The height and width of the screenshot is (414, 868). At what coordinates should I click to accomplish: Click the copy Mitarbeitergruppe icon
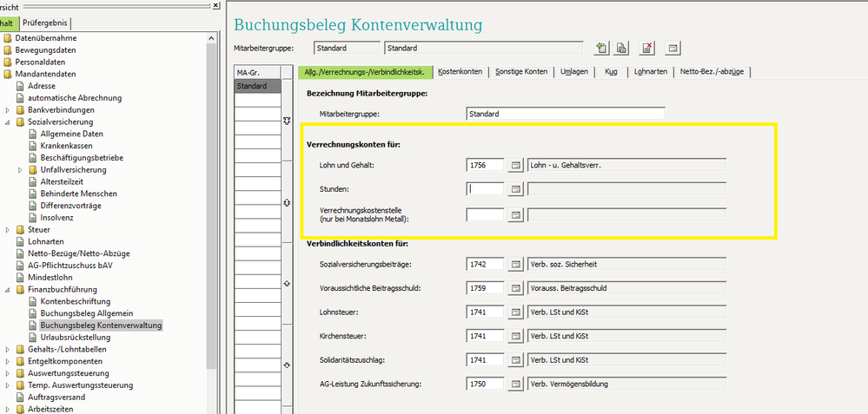point(622,48)
